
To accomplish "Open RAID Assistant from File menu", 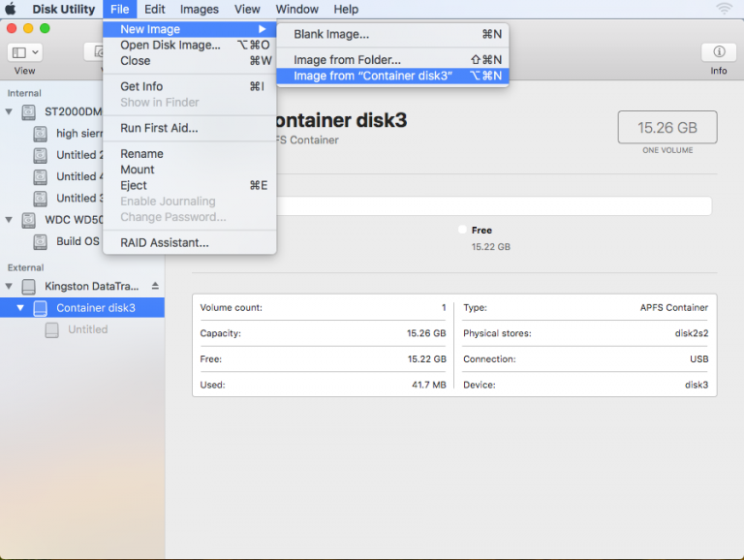I will (164, 243).
